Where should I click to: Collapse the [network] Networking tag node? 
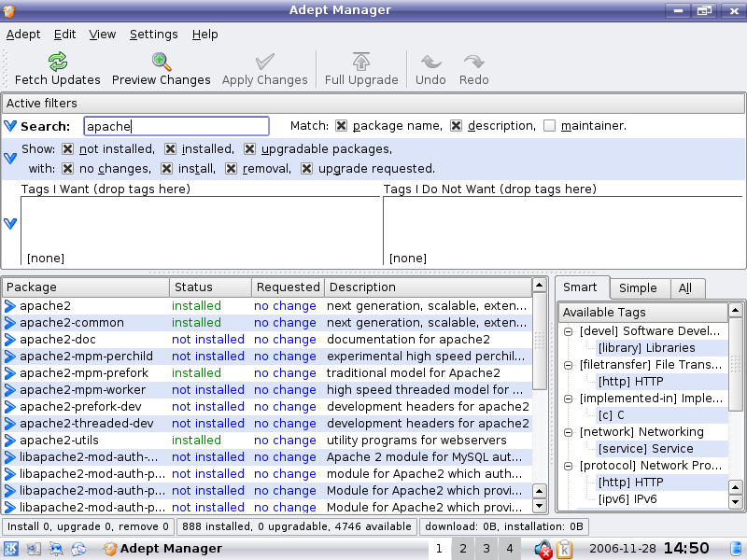coord(568,432)
